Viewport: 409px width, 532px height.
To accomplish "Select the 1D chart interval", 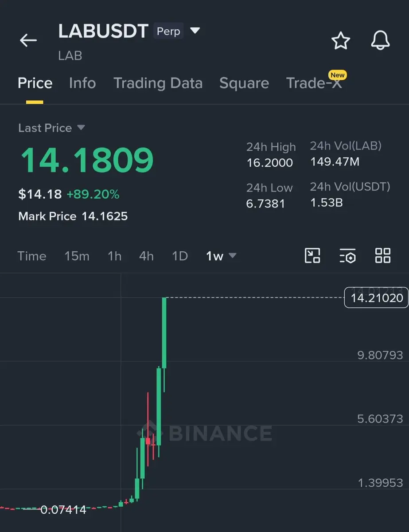I will pyautogui.click(x=180, y=256).
